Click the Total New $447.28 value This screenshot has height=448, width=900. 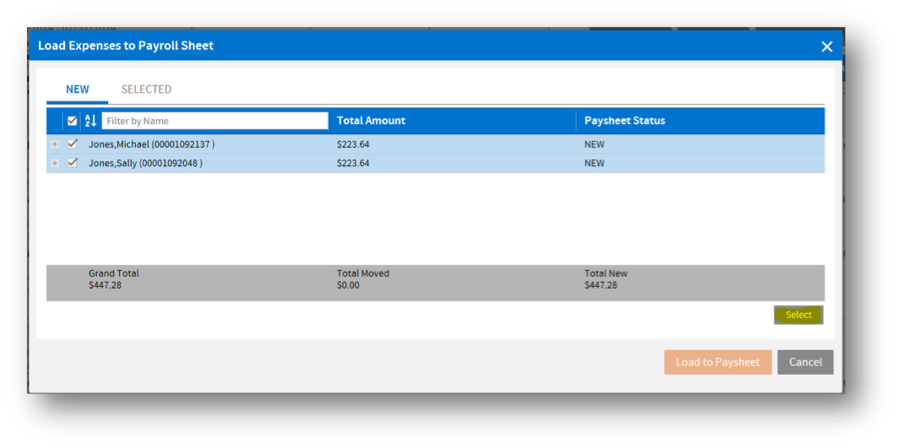600,285
